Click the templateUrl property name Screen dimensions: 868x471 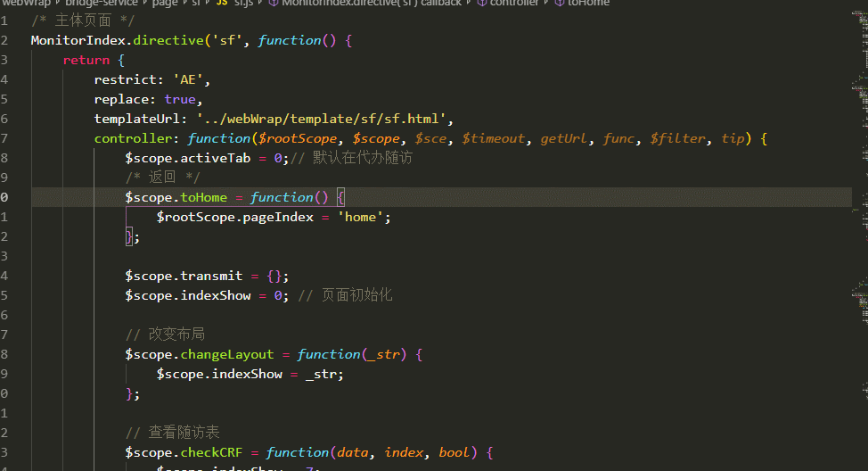click(136, 120)
